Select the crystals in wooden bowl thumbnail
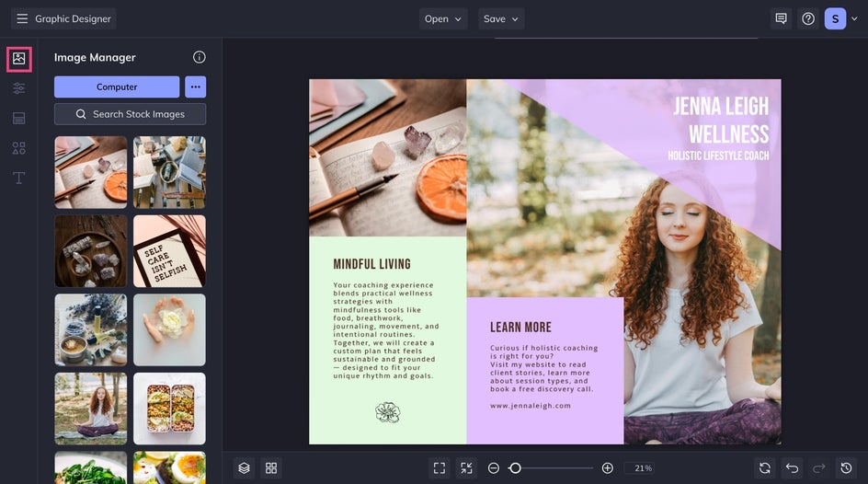The width and height of the screenshot is (868, 484). (x=91, y=251)
